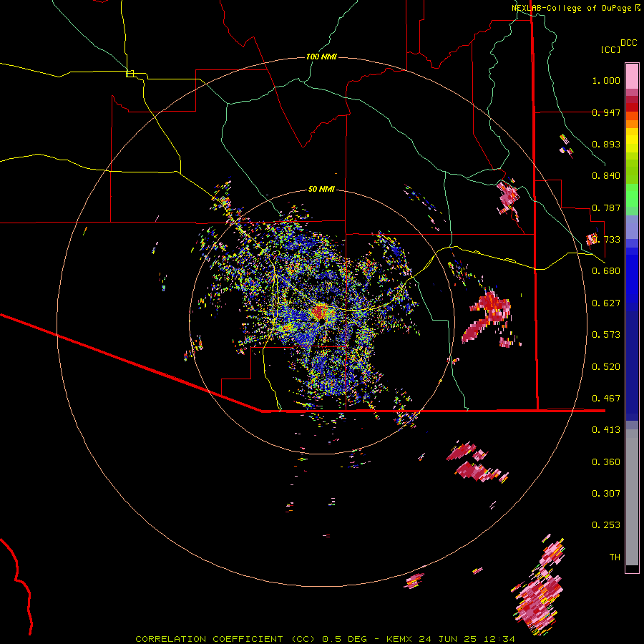
Task: Click the 1.000 scale value
Action: 606,80
